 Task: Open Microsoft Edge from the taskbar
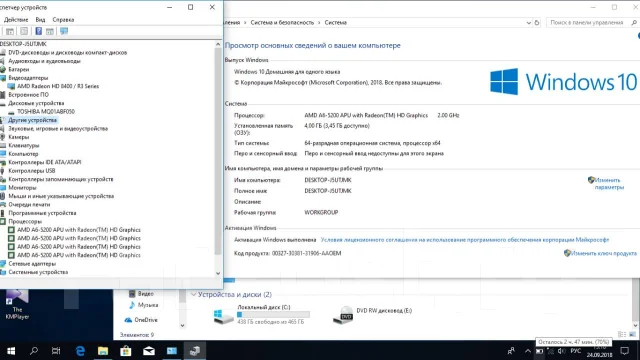point(80,351)
